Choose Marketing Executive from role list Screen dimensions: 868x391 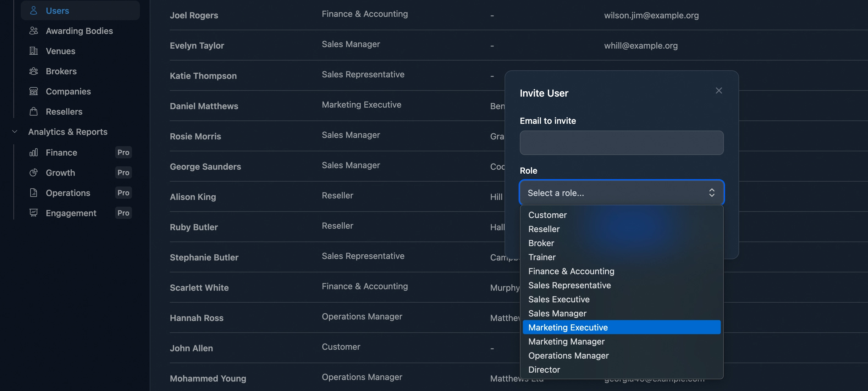point(568,327)
